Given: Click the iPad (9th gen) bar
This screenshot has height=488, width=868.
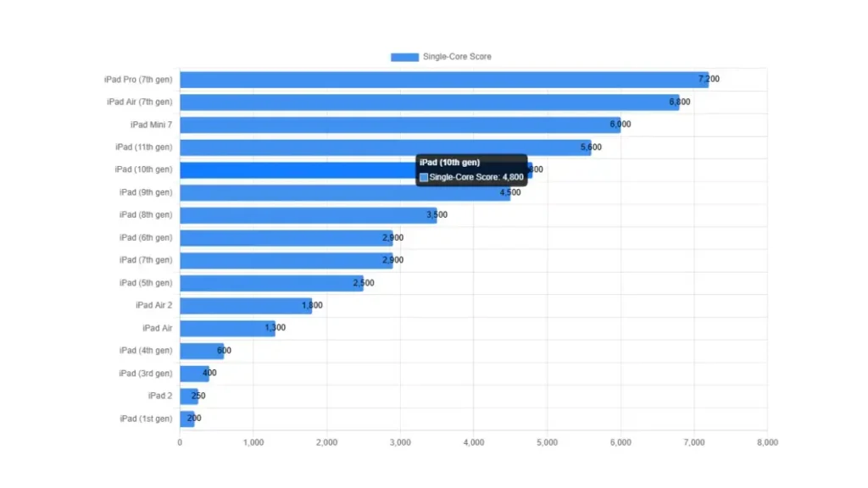Looking at the screenshot, I should [345, 192].
